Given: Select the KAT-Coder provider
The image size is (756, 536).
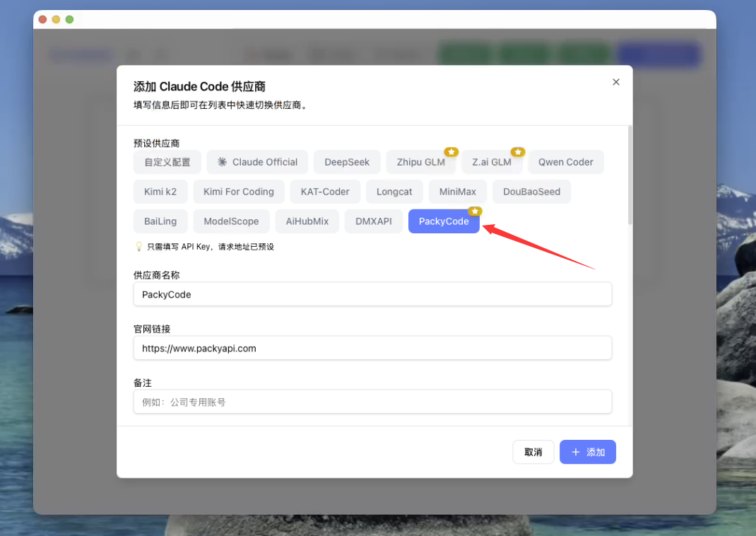Looking at the screenshot, I should [x=324, y=191].
